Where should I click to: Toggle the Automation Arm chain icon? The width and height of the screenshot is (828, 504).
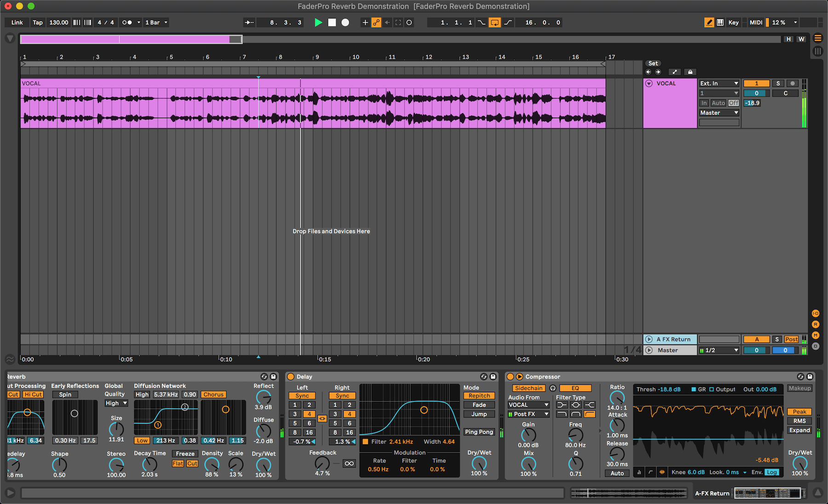point(376,23)
